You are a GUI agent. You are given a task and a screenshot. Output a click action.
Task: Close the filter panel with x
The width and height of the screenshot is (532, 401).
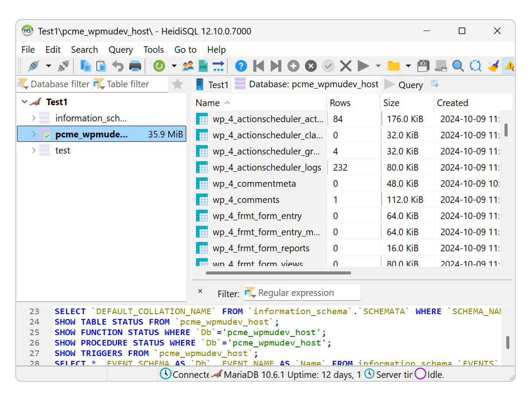point(200,291)
